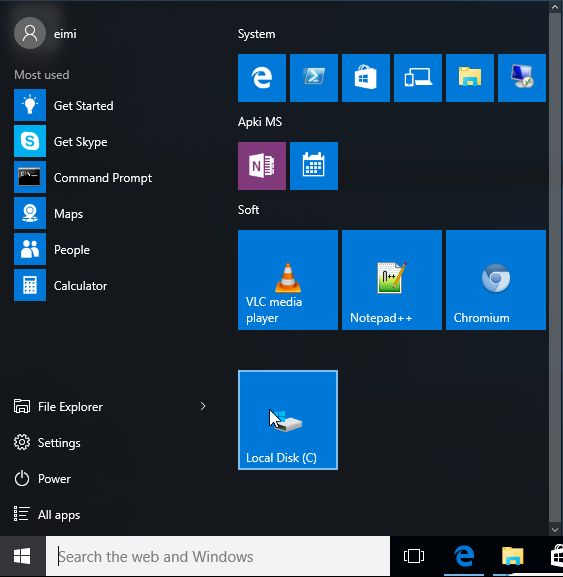563x577 pixels.
Task: Click the eimi user account picture
Action: tap(30, 33)
